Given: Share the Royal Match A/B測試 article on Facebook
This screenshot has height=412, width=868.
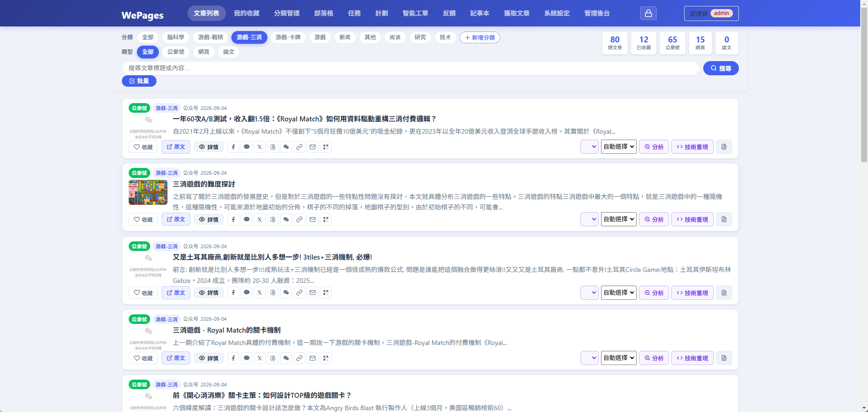Looking at the screenshot, I should click(x=233, y=147).
